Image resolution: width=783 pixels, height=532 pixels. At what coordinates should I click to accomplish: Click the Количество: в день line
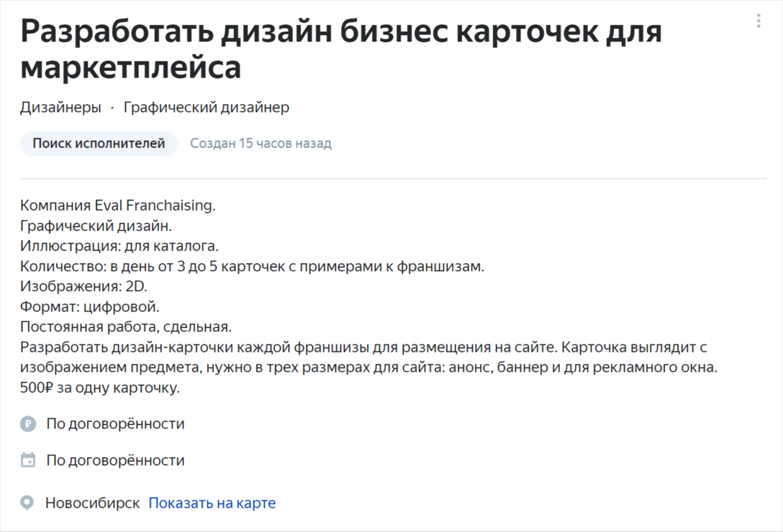point(253,267)
